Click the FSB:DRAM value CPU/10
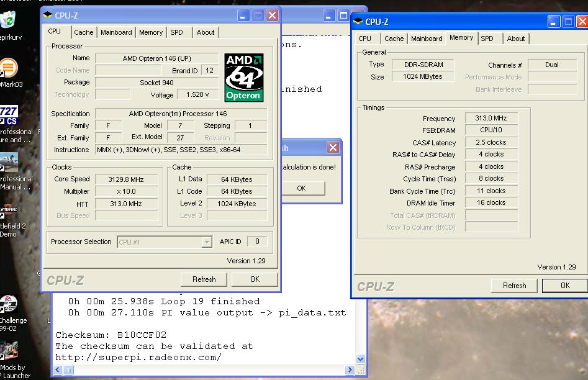This screenshot has height=380, width=588. [x=491, y=130]
